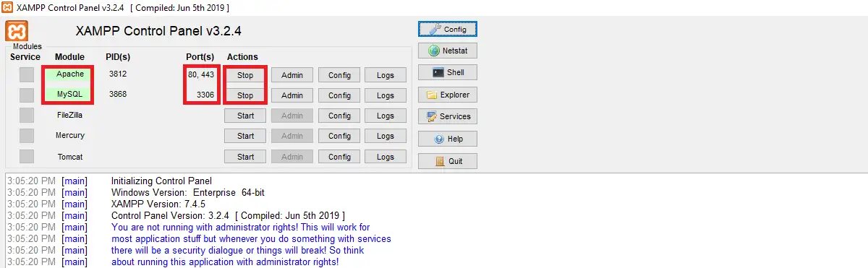This screenshot has width=868, height=268.
Task: Toggle the FileZilla service checkbox
Action: pyautogui.click(x=27, y=115)
